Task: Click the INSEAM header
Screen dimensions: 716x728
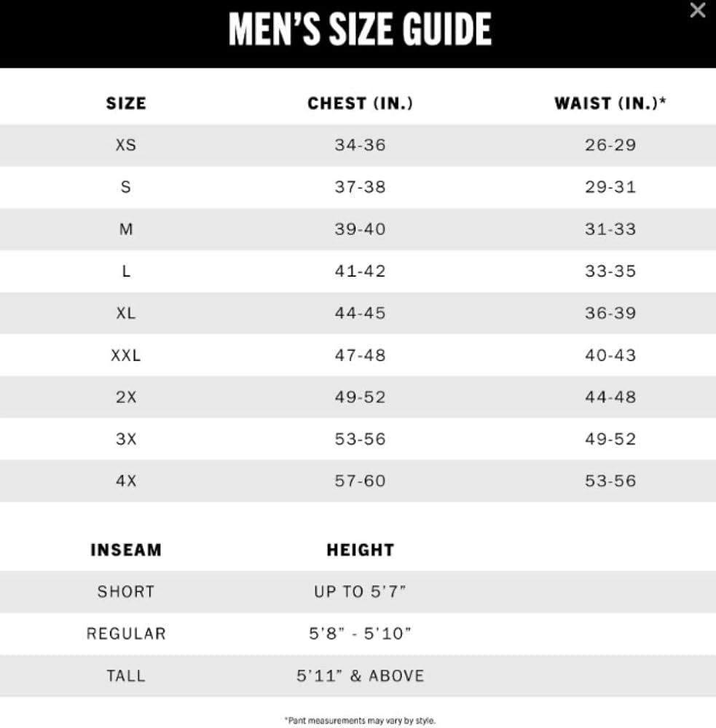Action: (126, 550)
